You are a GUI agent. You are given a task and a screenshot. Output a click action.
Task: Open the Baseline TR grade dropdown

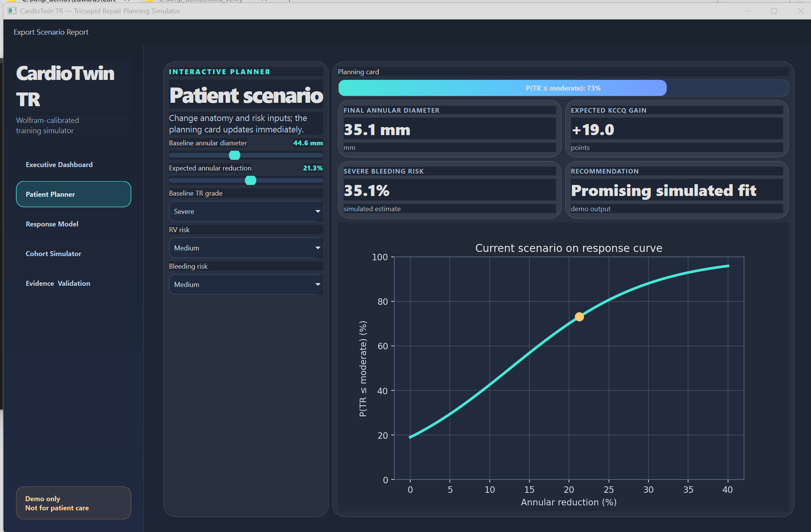(x=246, y=211)
